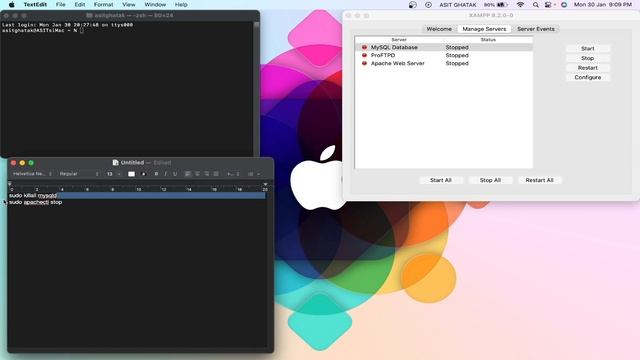
Task: Select the ProFTPD server row
Action: coord(444,56)
